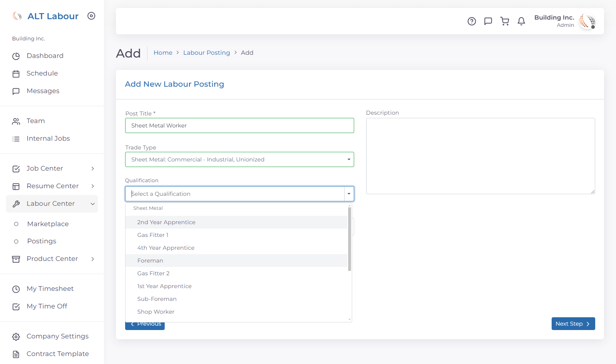Open Postings in Labour Center menu
Screen dimensions: 616x364
[x=42, y=241]
